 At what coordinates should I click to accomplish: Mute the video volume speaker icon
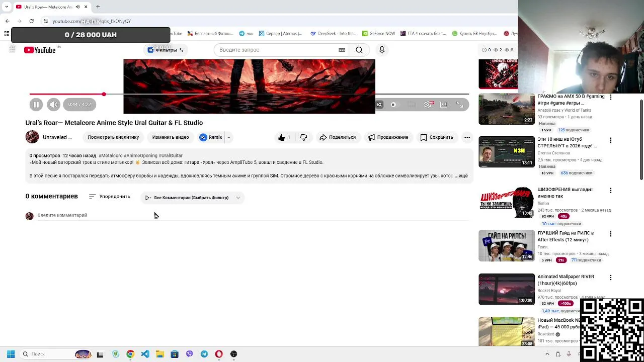53,105
